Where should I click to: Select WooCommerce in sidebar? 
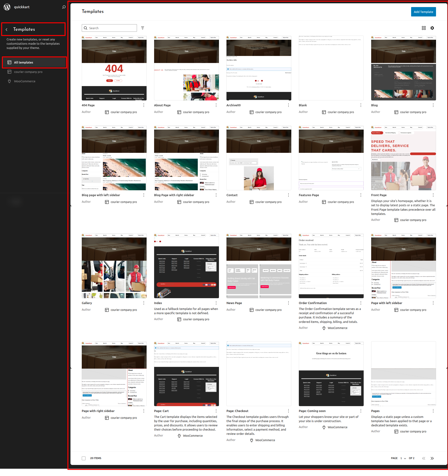point(25,81)
